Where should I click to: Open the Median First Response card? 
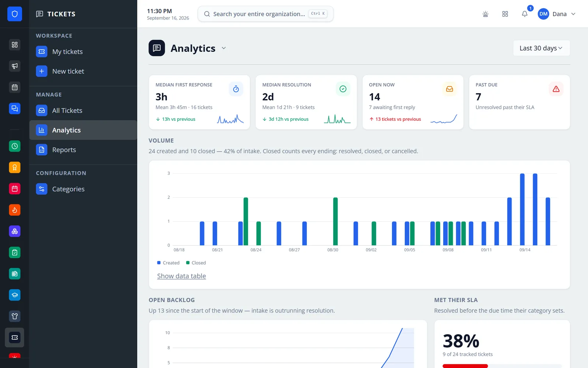click(199, 102)
